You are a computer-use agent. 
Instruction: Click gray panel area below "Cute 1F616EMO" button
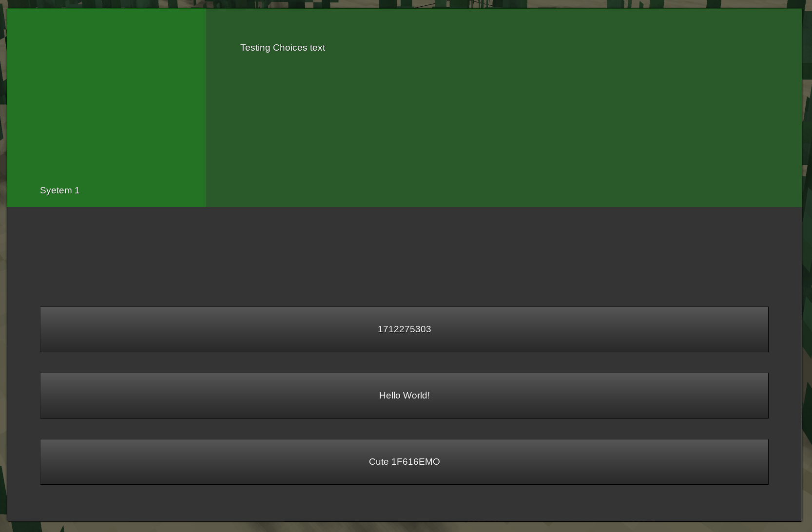click(x=404, y=503)
